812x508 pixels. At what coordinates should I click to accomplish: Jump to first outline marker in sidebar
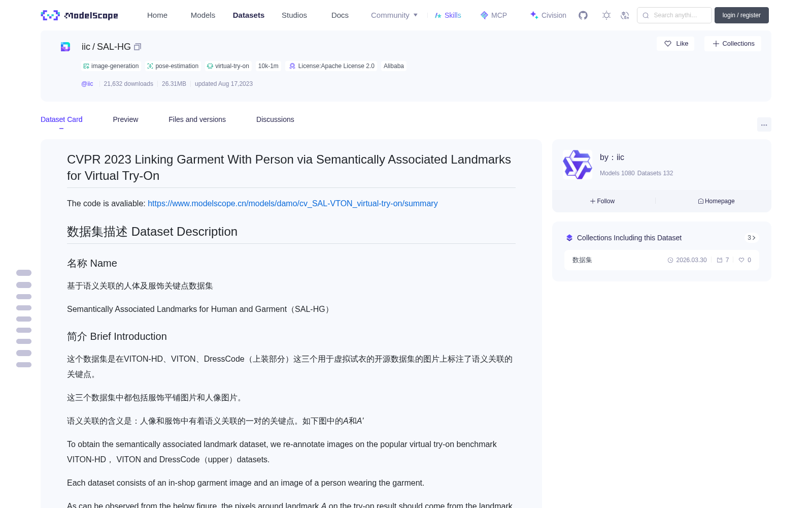(x=24, y=273)
